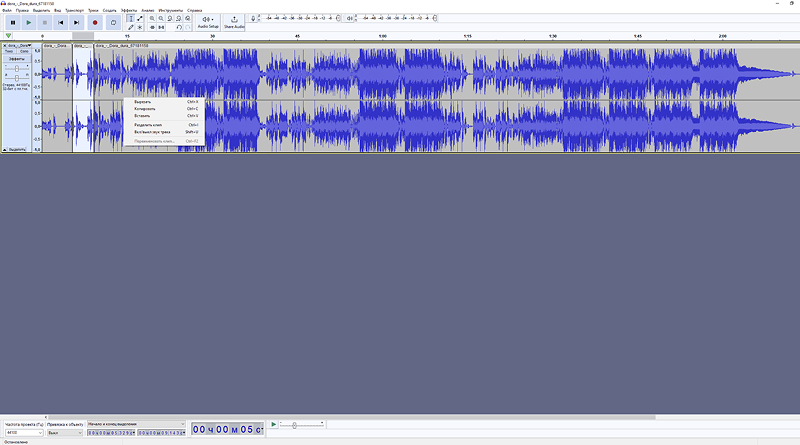Adjust the track gain slider

(x=17, y=68)
